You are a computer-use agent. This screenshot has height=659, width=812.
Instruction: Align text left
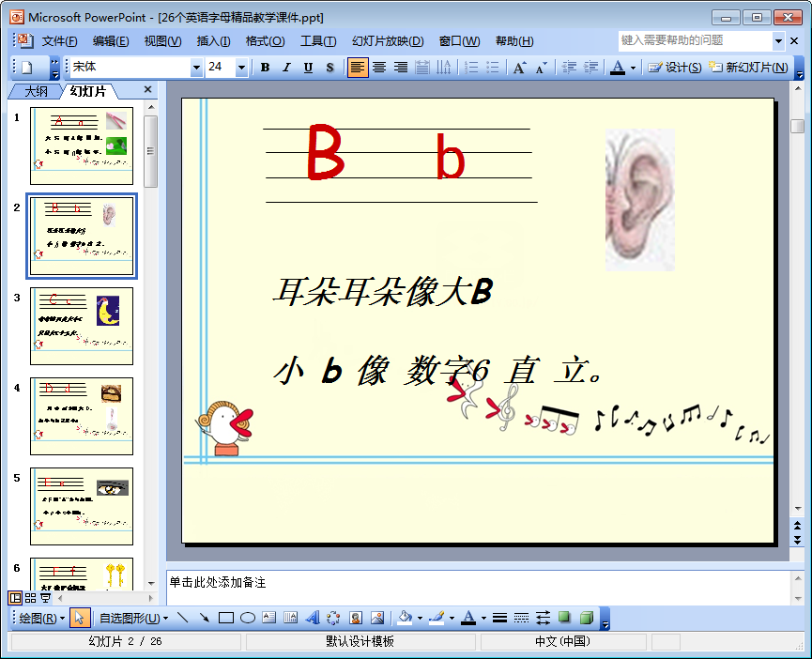coord(358,68)
